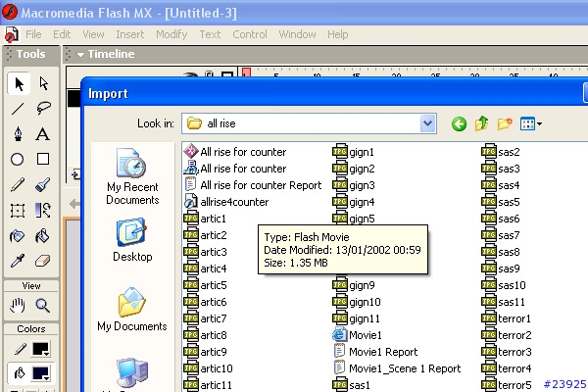The height and width of the screenshot is (392, 588).
Task: Select the artic5 JPG file
Action: click(x=205, y=285)
